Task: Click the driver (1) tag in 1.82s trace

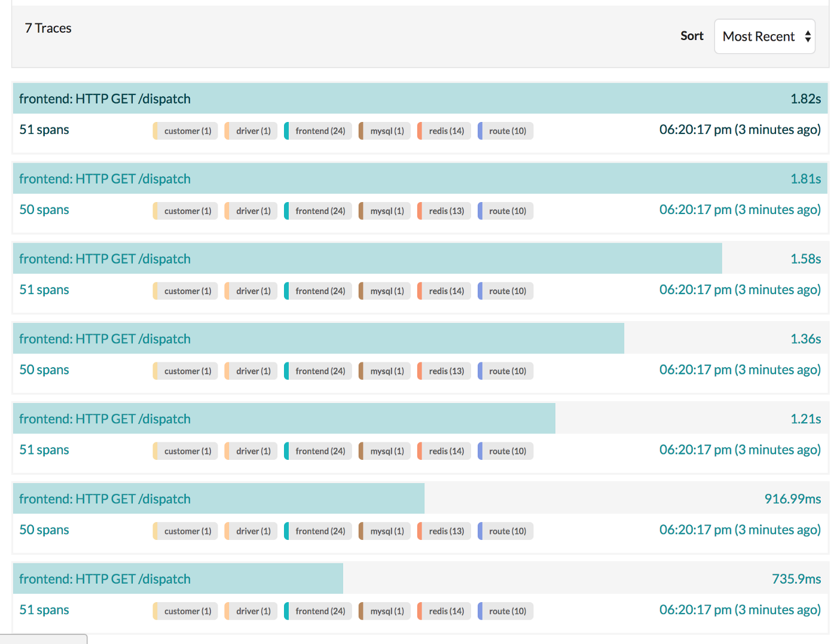Action: [x=251, y=131]
